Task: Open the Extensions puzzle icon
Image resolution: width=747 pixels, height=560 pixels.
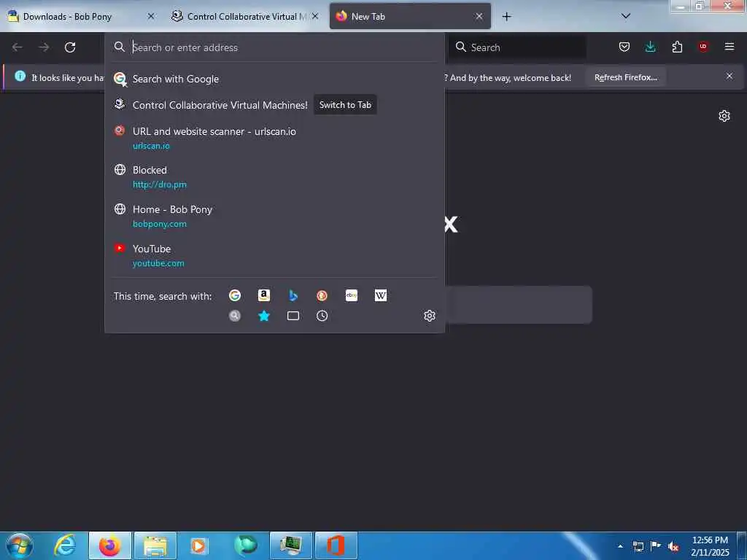Action: coord(677,47)
